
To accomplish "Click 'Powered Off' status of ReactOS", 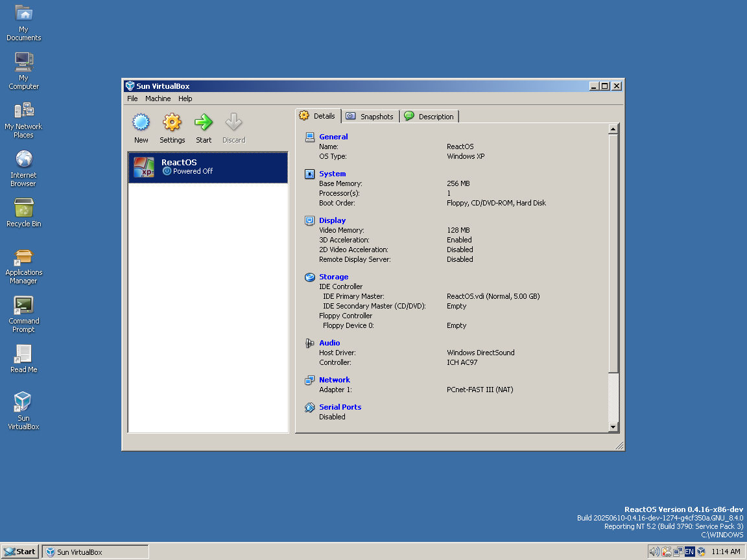I will point(193,171).
